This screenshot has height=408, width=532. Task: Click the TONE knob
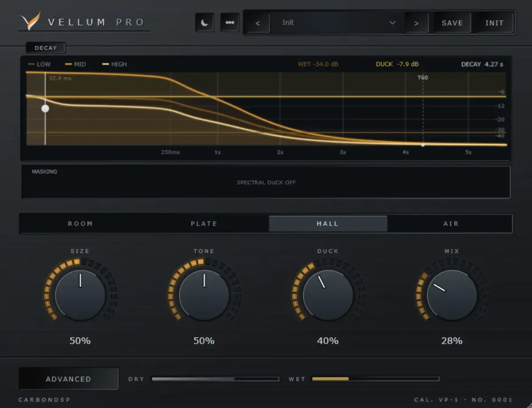(x=204, y=295)
